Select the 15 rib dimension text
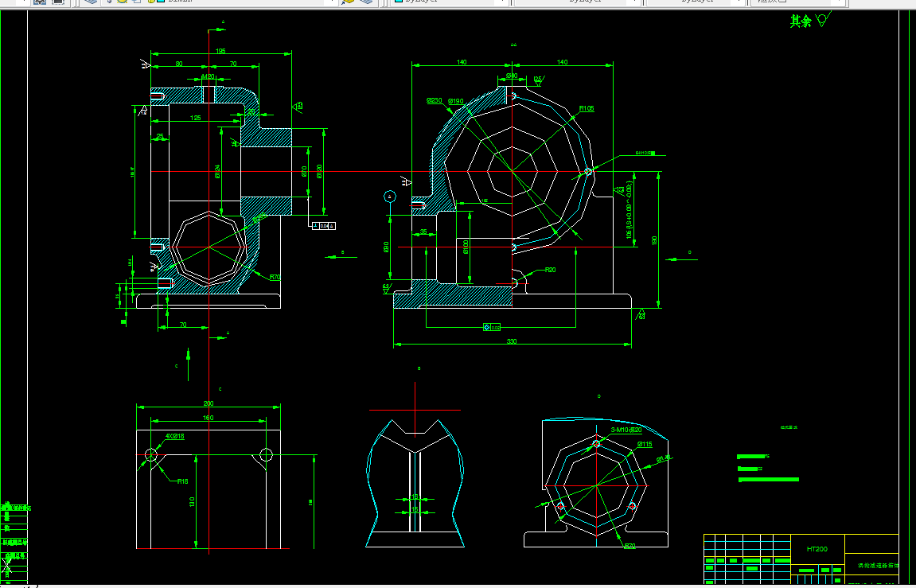This screenshot has height=588, width=916. click(x=415, y=510)
